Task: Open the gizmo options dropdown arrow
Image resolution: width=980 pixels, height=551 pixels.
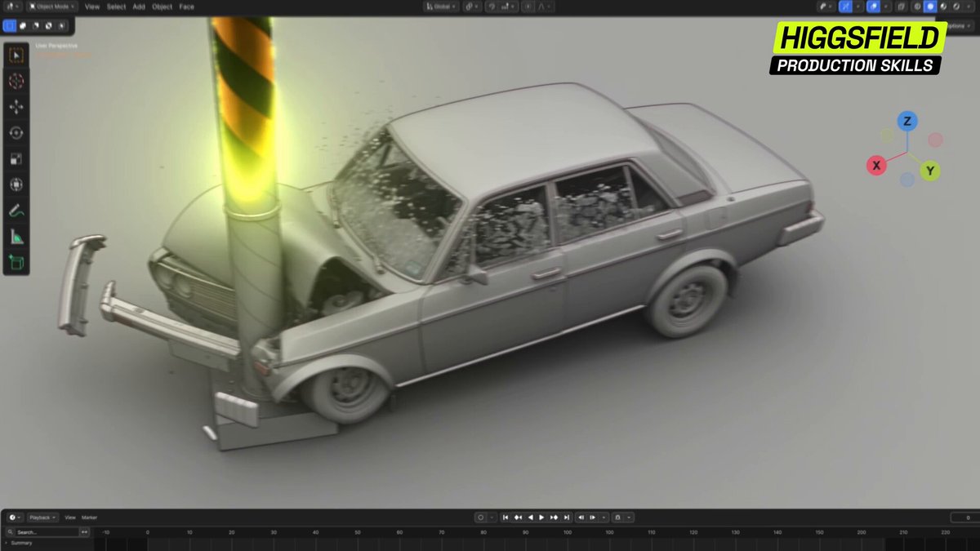Action: (x=860, y=7)
